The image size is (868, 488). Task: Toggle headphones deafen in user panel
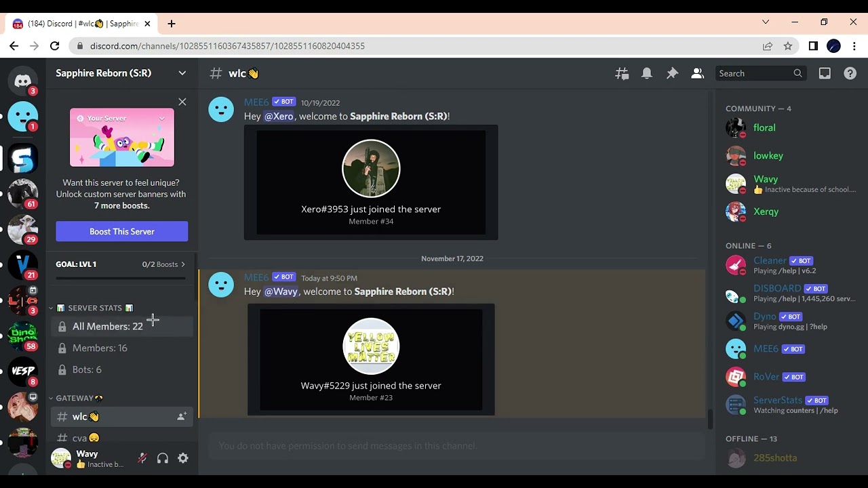163,458
